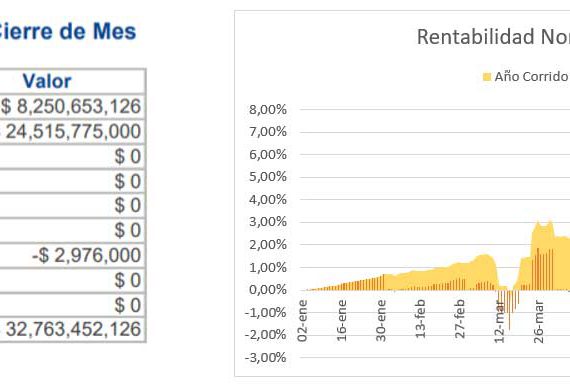The width and height of the screenshot is (570, 391).
Task: Click the 30-ene date label
Action: (x=381, y=321)
